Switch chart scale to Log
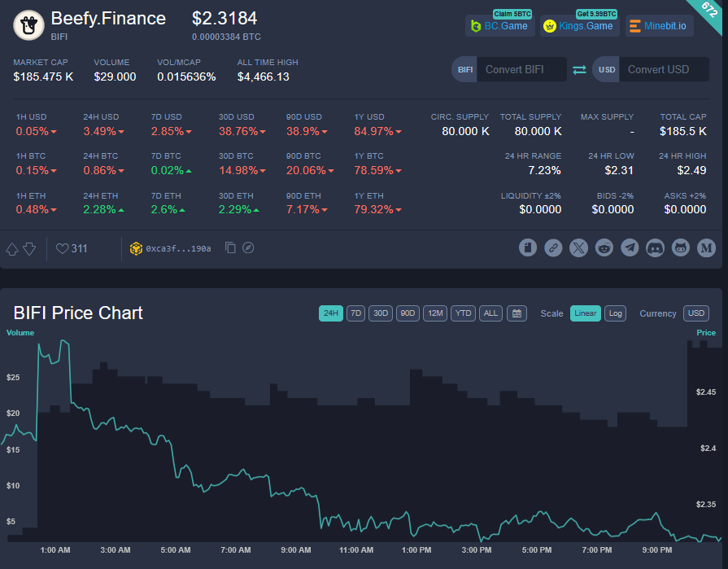Image resolution: width=728 pixels, height=569 pixels. point(615,313)
